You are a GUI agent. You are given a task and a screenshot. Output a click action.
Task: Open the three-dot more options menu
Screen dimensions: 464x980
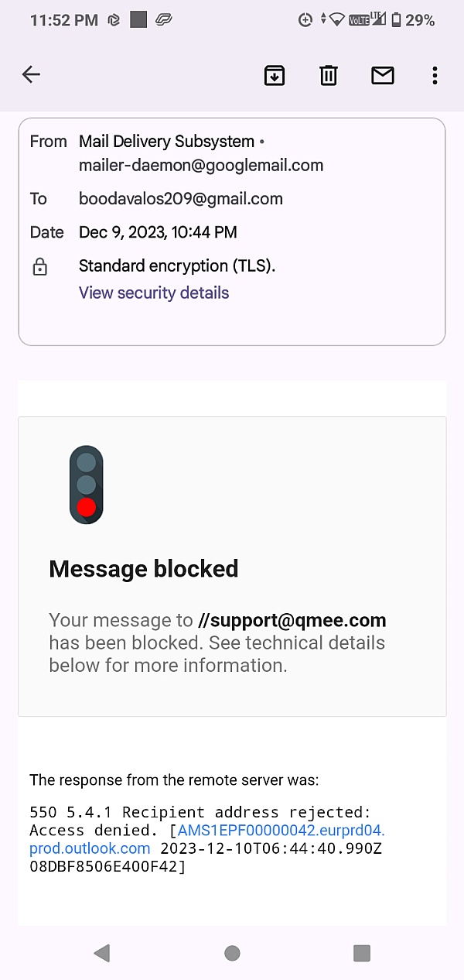[435, 75]
